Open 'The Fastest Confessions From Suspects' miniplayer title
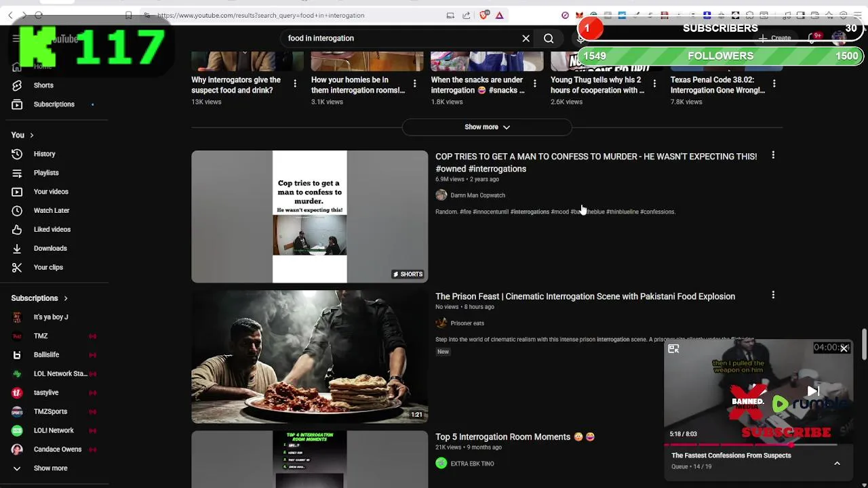This screenshot has width=868, height=488. pyautogui.click(x=731, y=455)
